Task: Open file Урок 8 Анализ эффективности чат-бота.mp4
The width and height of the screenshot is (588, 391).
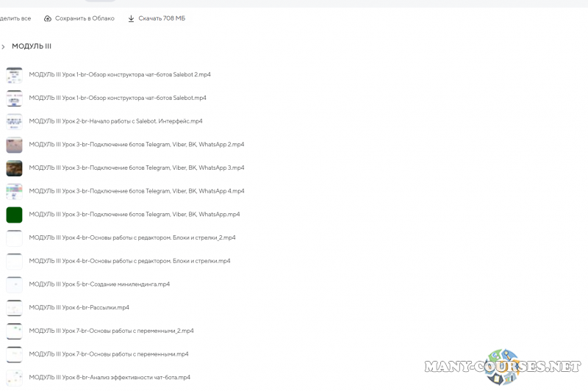Action: tap(110, 378)
